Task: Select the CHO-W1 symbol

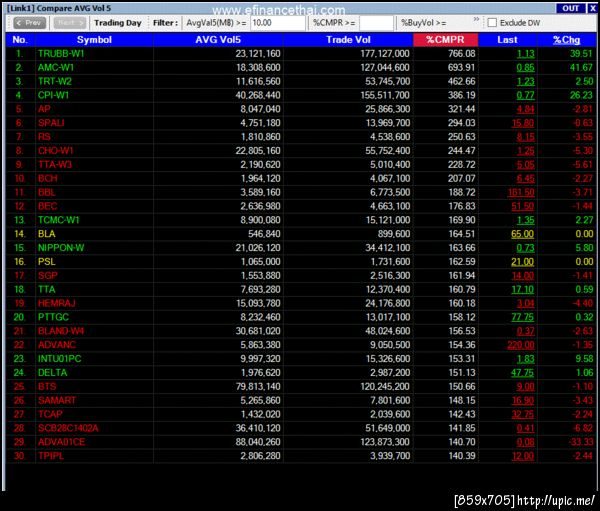Action: [x=55, y=151]
